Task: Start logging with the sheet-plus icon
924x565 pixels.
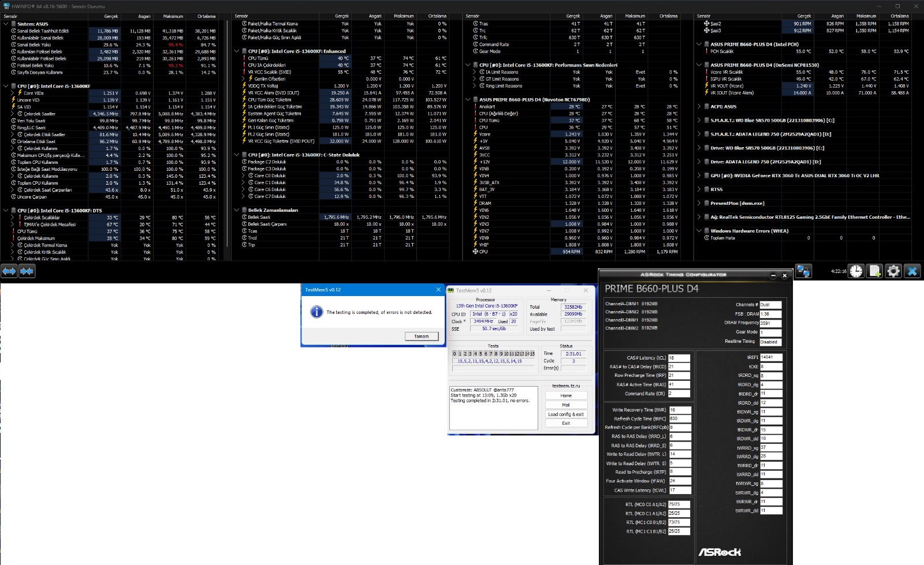Action: point(875,271)
